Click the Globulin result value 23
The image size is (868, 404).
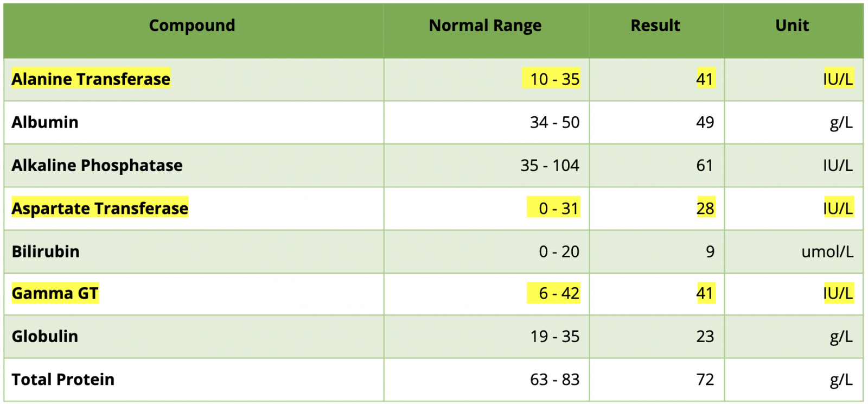pyautogui.click(x=705, y=336)
